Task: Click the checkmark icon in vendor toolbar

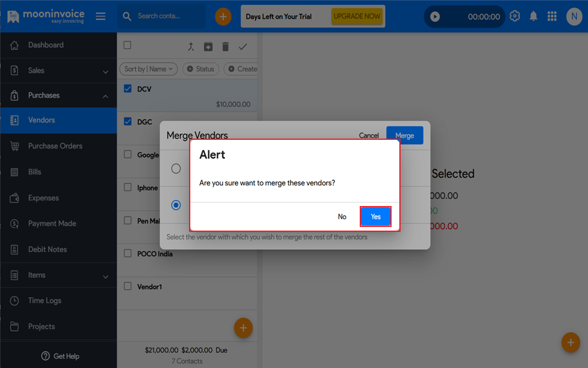Action: (x=243, y=47)
